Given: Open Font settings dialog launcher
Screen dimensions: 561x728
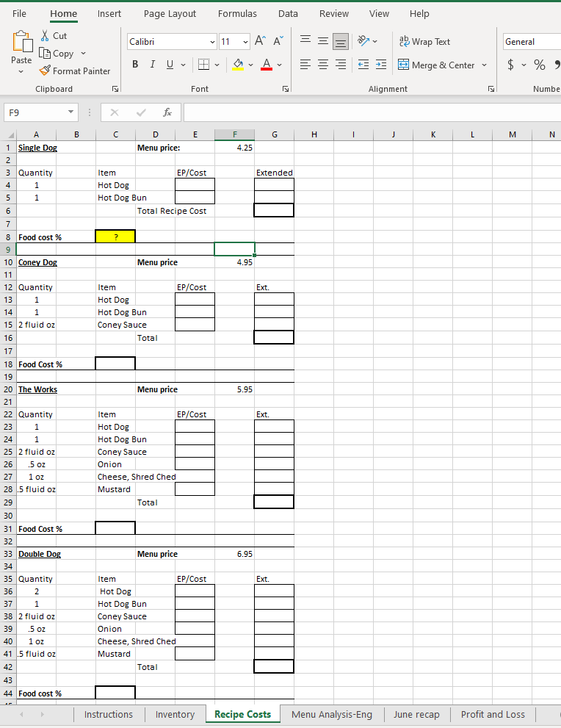Looking at the screenshot, I should point(286,89).
